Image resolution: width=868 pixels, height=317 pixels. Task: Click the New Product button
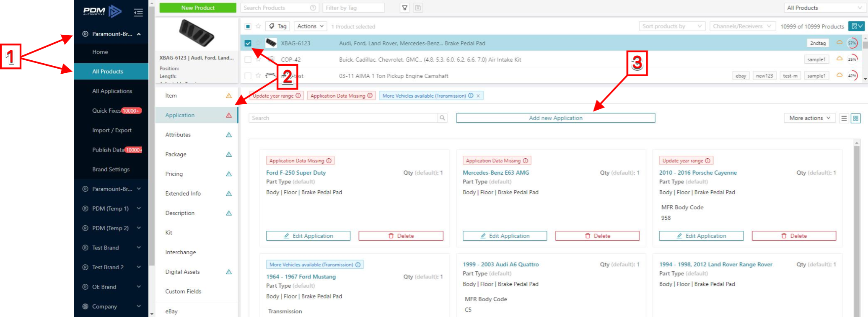[198, 8]
